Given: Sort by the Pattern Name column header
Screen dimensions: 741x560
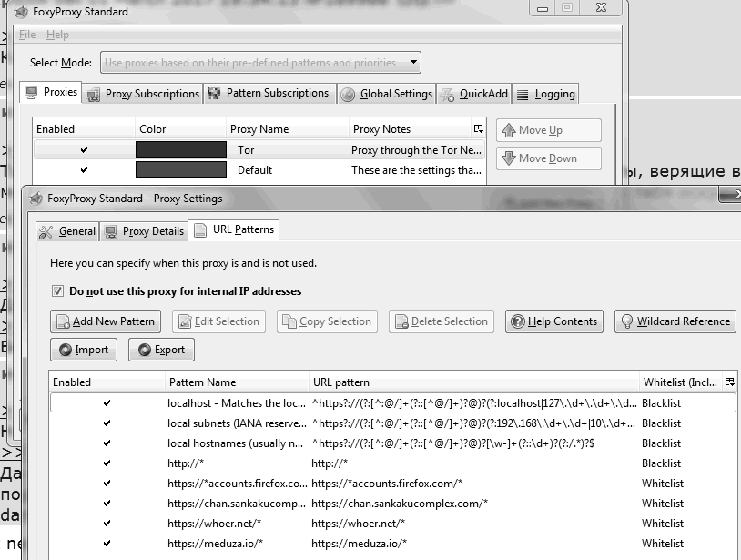Looking at the screenshot, I should (237, 382).
